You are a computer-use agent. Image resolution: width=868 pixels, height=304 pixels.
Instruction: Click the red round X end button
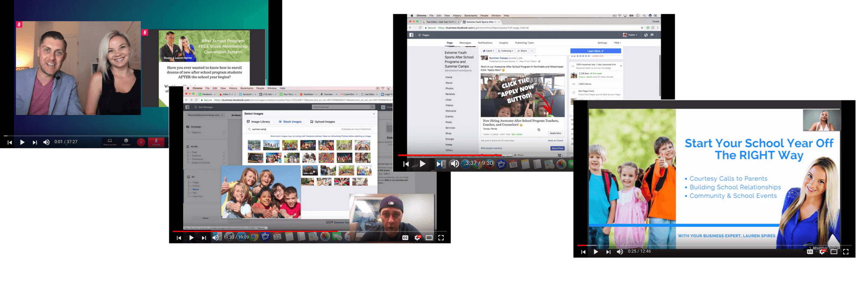click(x=141, y=142)
